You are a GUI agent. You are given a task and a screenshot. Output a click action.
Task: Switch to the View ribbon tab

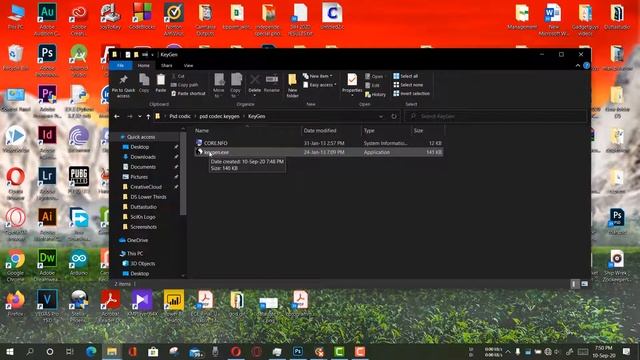(188, 65)
